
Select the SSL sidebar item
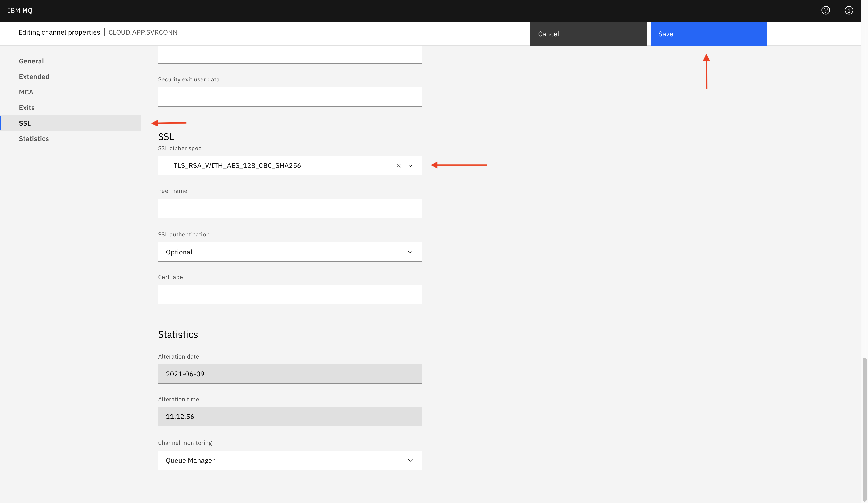click(25, 123)
